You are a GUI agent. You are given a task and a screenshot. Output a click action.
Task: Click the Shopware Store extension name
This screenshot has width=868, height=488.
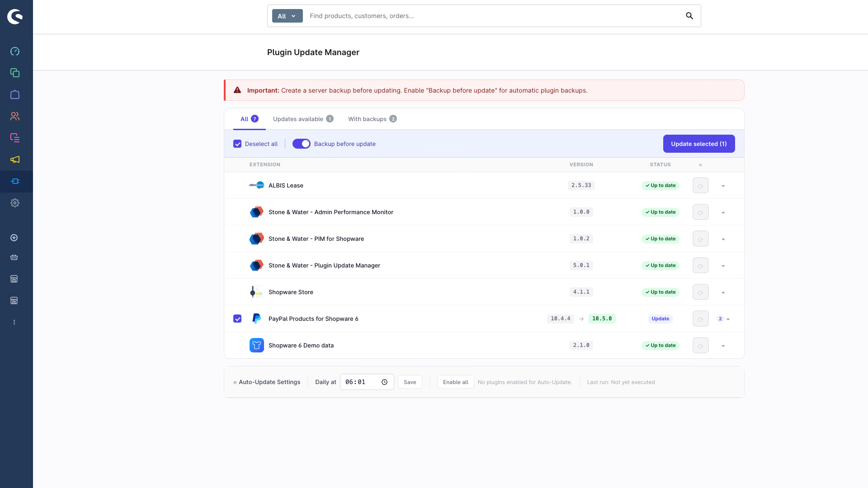(291, 292)
